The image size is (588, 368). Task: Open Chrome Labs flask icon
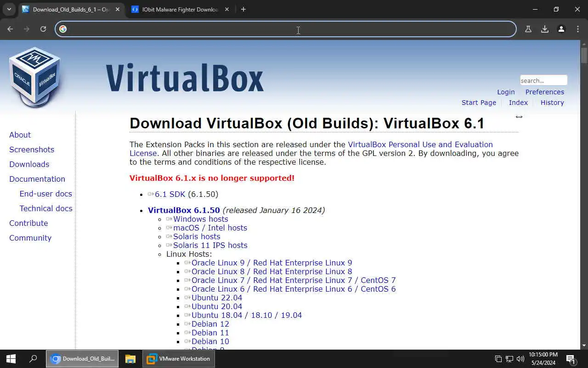[x=528, y=29]
